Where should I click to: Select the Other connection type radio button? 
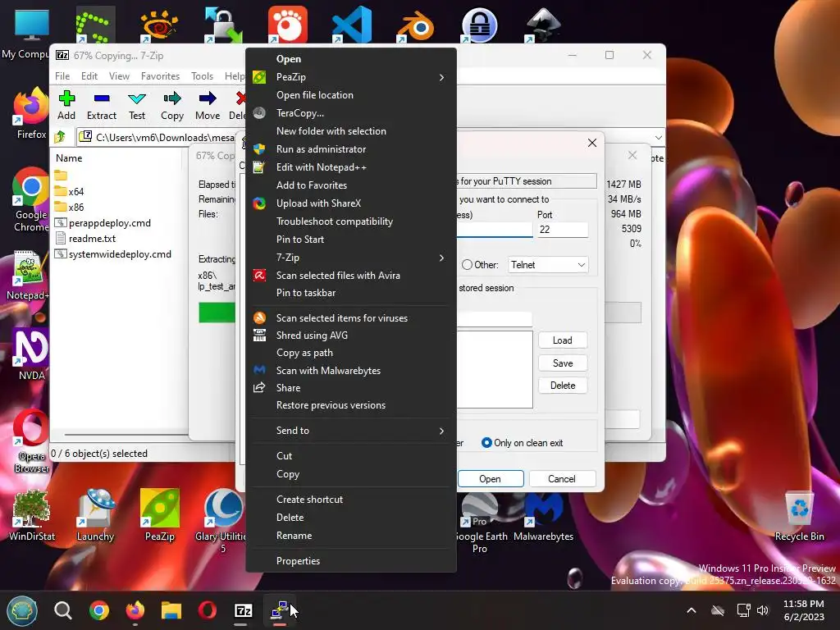pos(467,265)
